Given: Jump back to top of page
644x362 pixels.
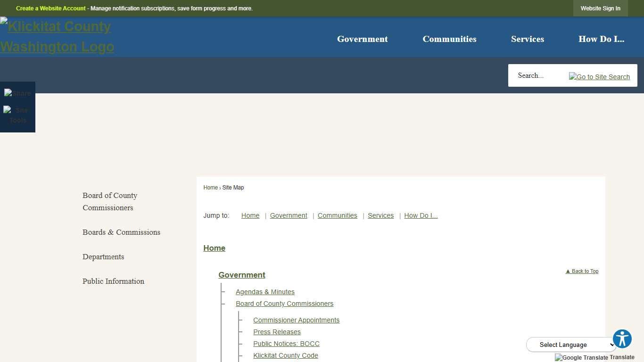Looking at the screenshot, I should click(x=582, y=271).
